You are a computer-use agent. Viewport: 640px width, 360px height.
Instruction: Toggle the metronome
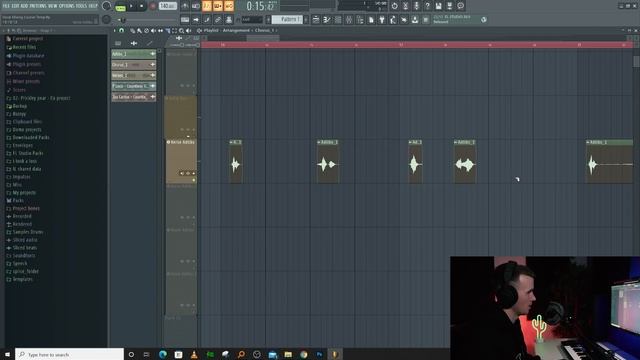coord(185,6)
